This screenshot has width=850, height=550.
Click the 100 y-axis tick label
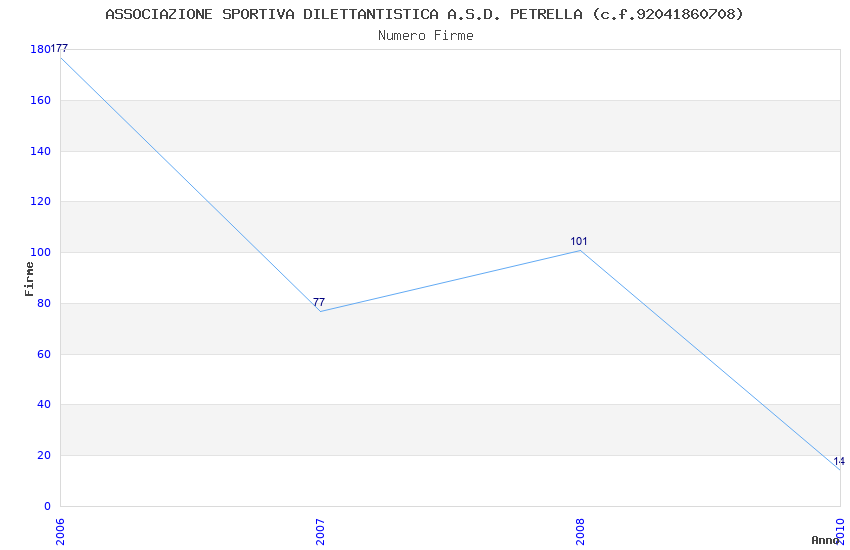pos(40,252)
